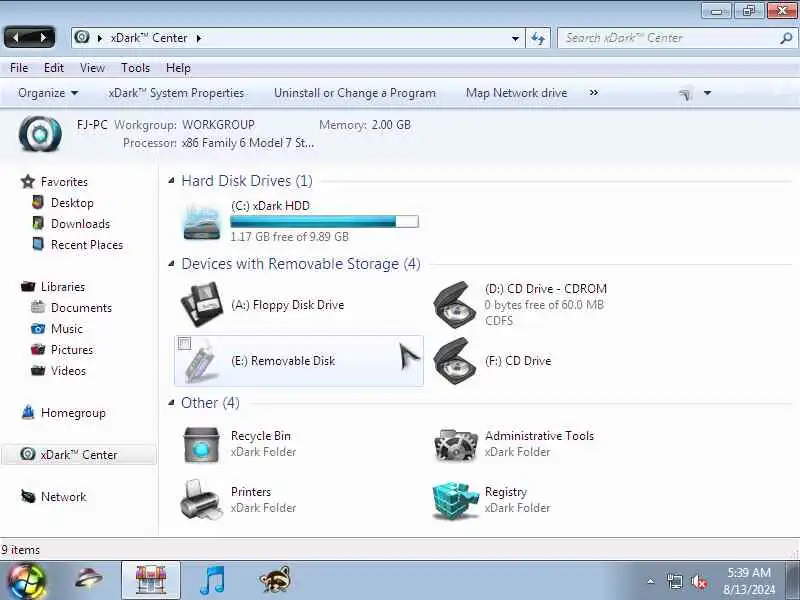
Task: Click the C: drive usage bar
Action: pyautogui.click(x=324, y=221)
